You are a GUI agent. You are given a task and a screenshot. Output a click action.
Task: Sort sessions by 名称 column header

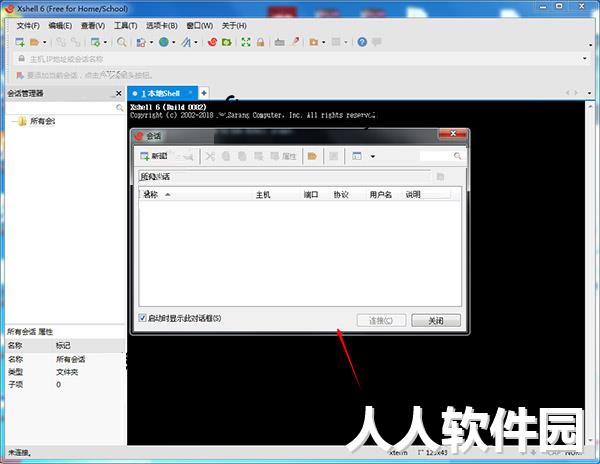tap(196, 195)
